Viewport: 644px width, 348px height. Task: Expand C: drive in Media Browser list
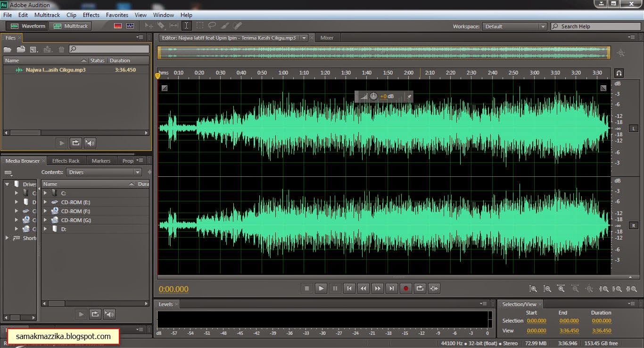point(45,193)
